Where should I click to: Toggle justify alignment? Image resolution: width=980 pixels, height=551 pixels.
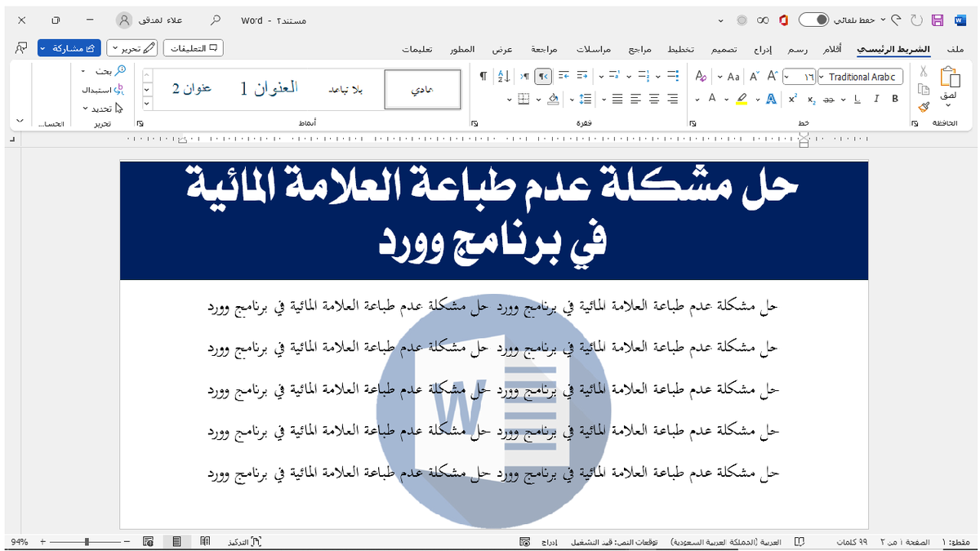click(x=617, y=99)
